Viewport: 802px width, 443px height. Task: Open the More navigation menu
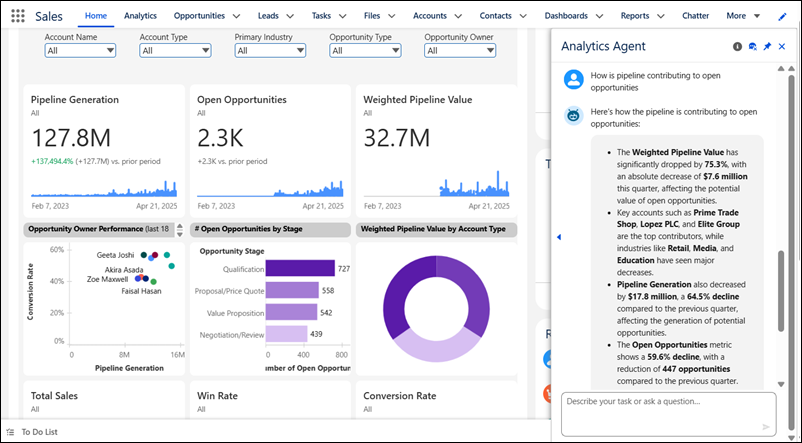click(743, 16)
